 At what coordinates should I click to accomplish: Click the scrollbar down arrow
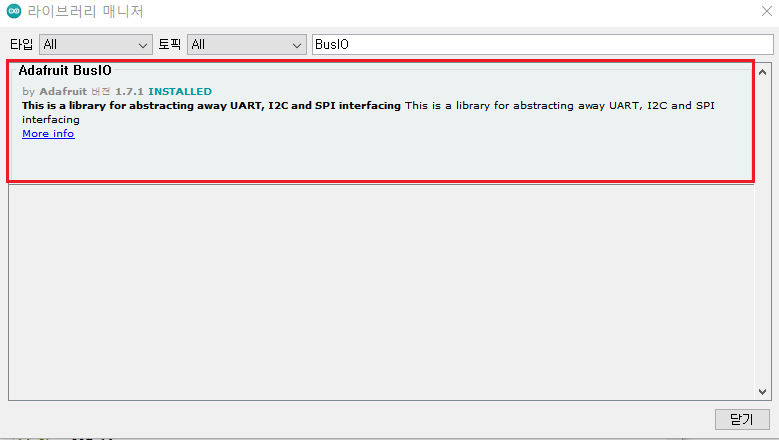pyautogui.click(x=763, y=392)
